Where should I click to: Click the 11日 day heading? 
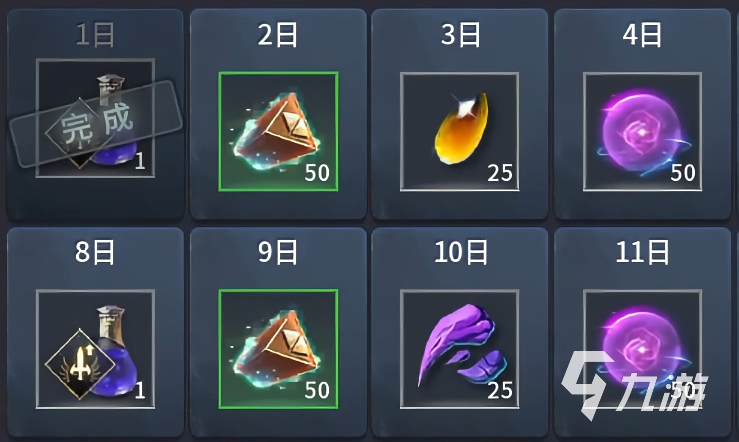pos(642,252)
